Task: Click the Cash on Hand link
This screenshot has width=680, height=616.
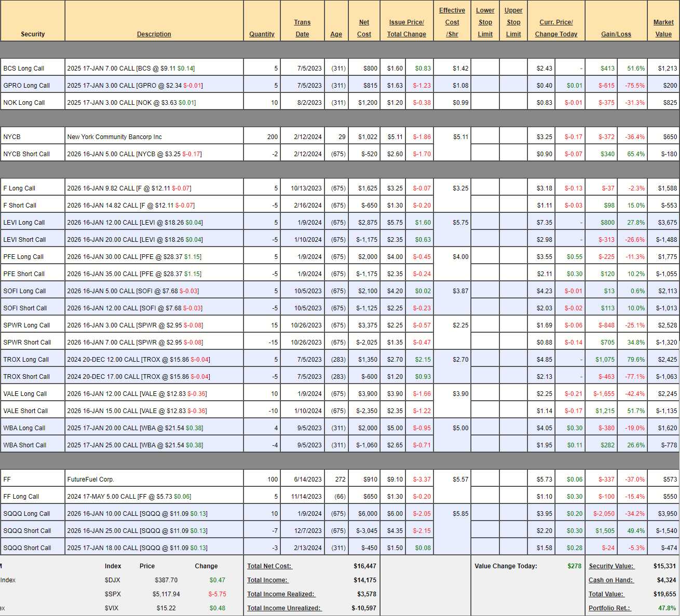Action: [x=611, y=580]
